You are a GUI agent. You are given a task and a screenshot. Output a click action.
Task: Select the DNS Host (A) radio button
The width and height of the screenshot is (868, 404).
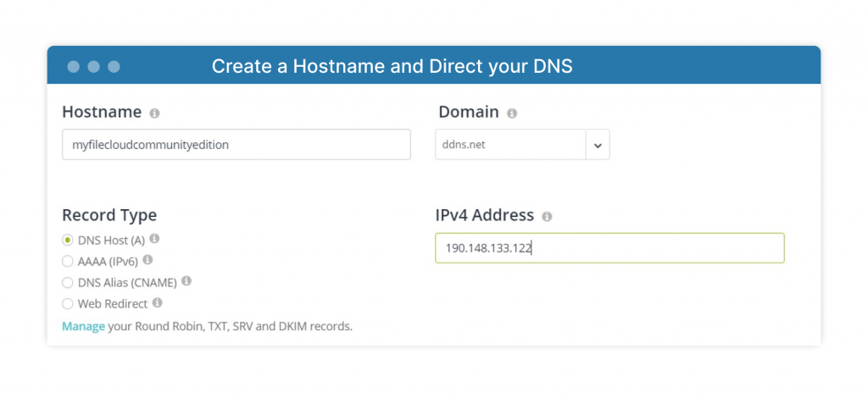click(x=68, y=241)
